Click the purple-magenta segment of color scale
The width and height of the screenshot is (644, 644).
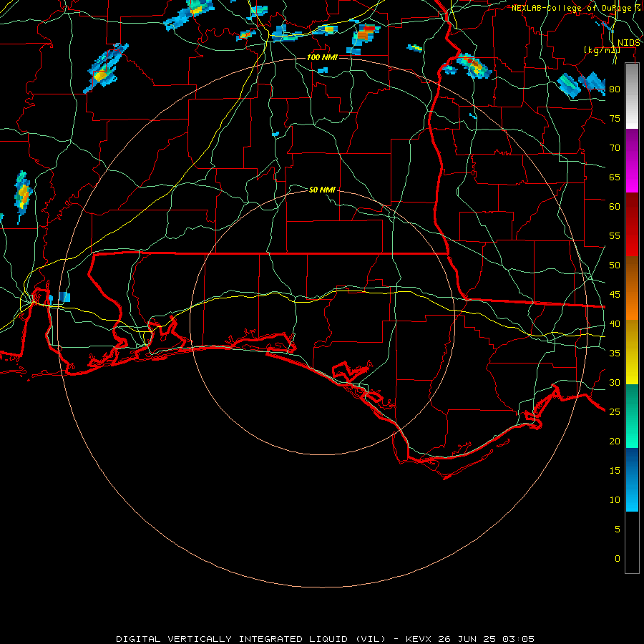632,160
